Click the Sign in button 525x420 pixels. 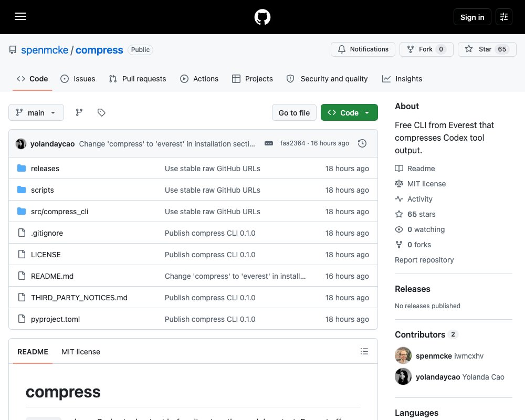472,17
